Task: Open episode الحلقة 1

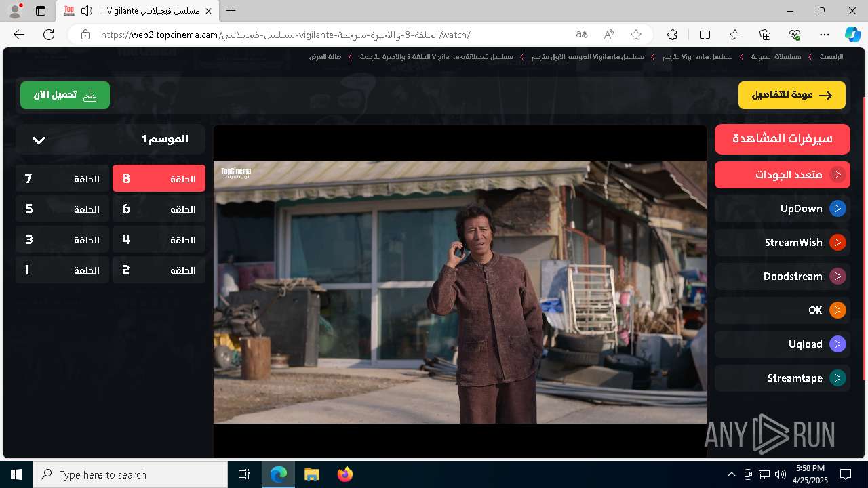Action: (x=62, y=270)
